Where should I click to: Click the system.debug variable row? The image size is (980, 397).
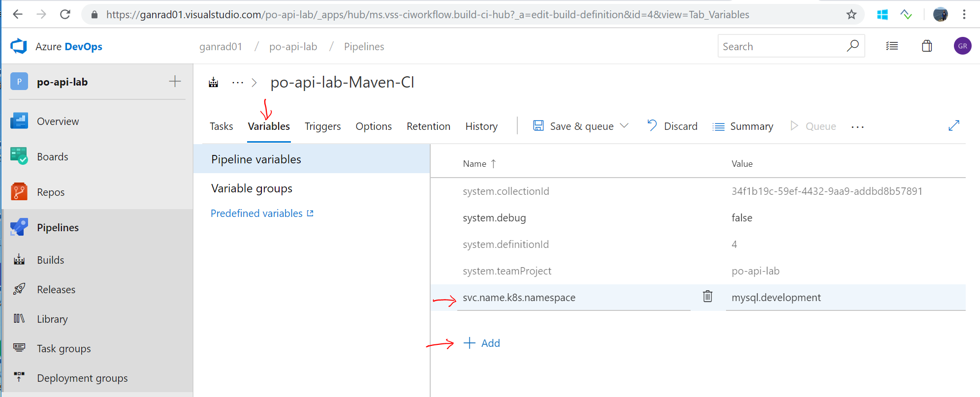(698, 218)
